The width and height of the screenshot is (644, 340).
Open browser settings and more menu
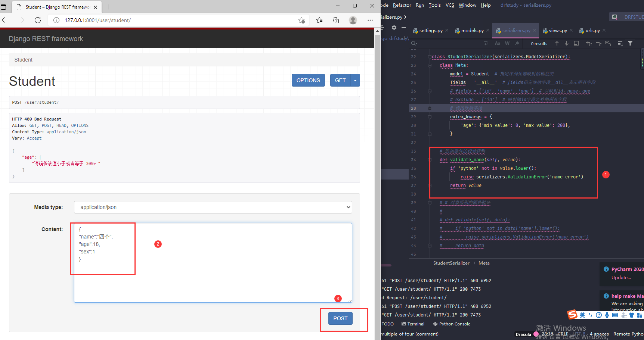point(370,20)
